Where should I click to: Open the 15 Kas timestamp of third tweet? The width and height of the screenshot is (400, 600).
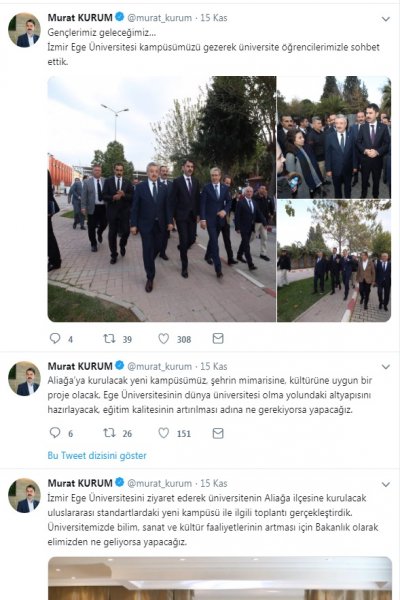pyautogui.click(x=214, y=483)
